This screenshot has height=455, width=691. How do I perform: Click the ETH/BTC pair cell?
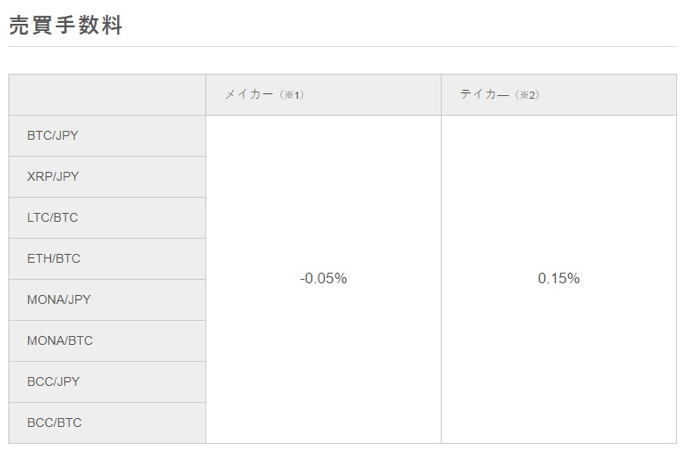click(x=107, y=259)
